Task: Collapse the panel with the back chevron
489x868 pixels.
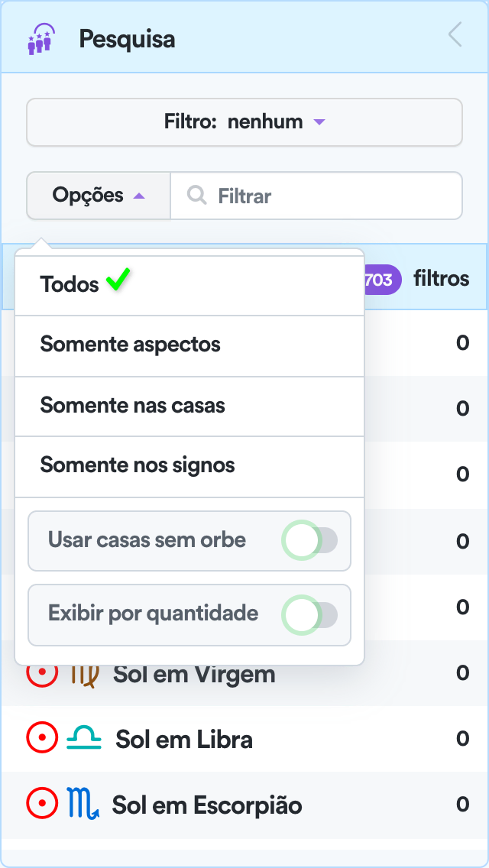Action: tap(455, 35)
